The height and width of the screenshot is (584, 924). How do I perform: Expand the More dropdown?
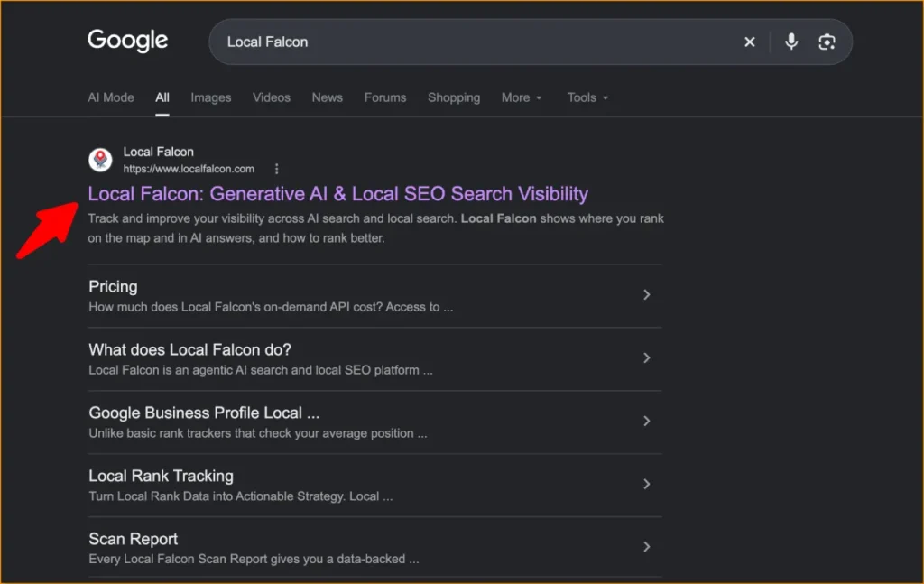click(522, 97)
